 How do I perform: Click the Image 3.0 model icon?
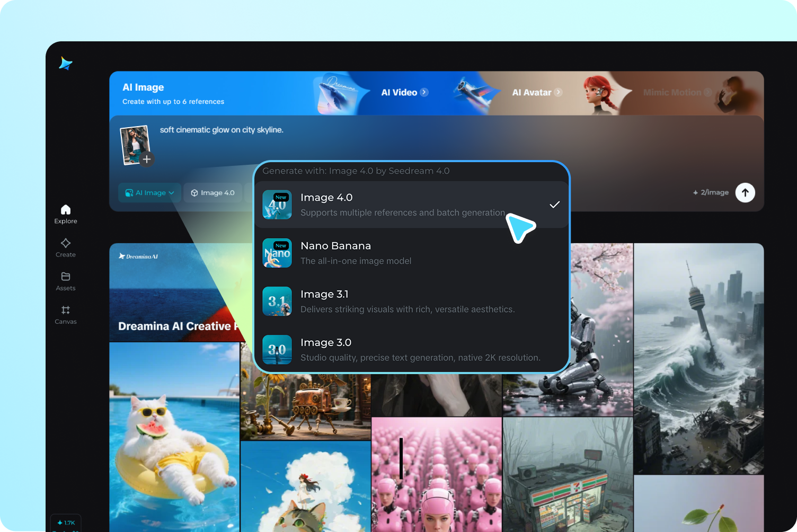[277, 350]
